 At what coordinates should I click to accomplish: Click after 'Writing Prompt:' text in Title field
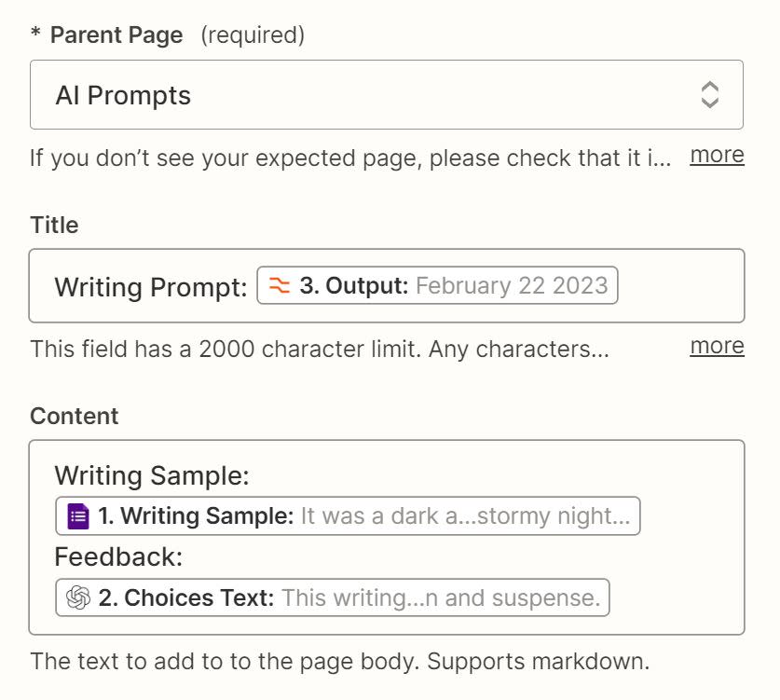click(x=250, y=286)
